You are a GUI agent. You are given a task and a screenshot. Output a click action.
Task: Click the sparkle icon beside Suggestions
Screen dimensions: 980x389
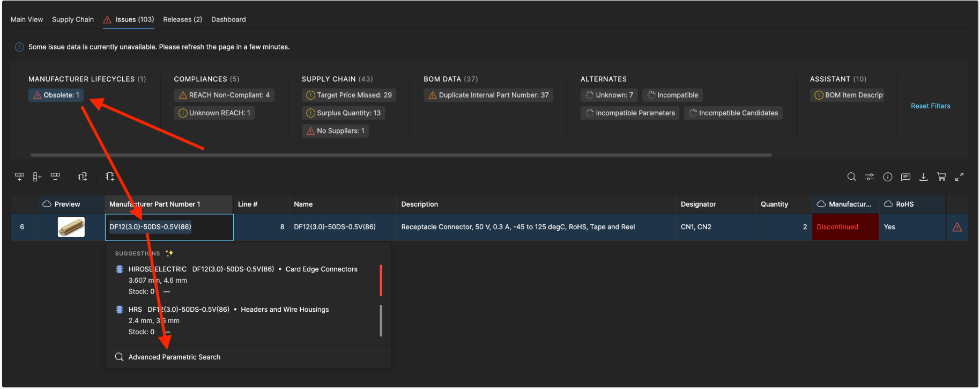click(x=169, y=253)
